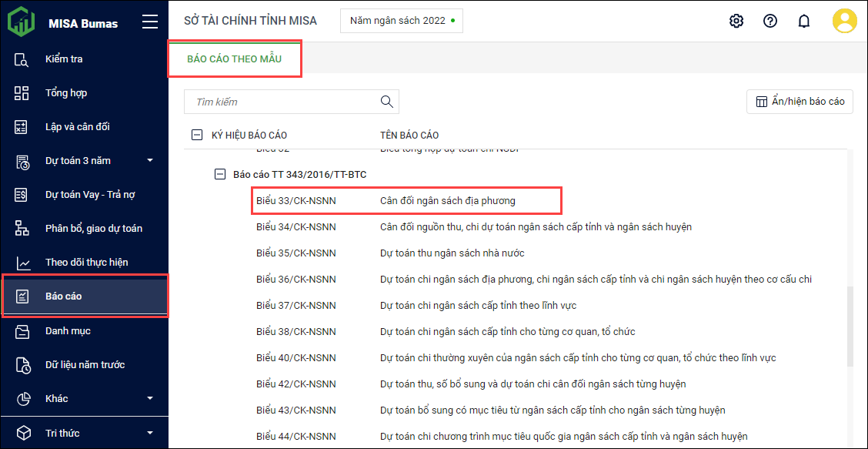Viewport: 868px width, 449px height.
Task: Click the help question mark icon
Action: (770, 21)
